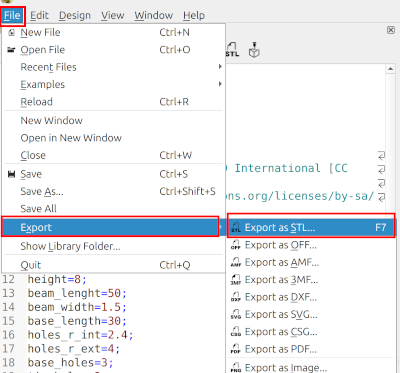Viewport: 400px width, 373px height.
Task: Click the editor scrollbar up arrow
Action: pyautogui.click(x=390, y=69)
